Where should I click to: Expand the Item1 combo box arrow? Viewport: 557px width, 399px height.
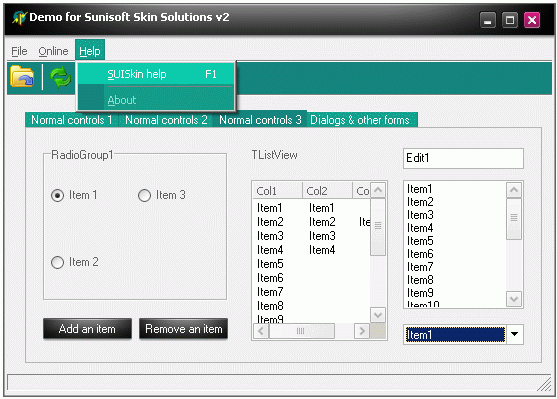(514, 334)
